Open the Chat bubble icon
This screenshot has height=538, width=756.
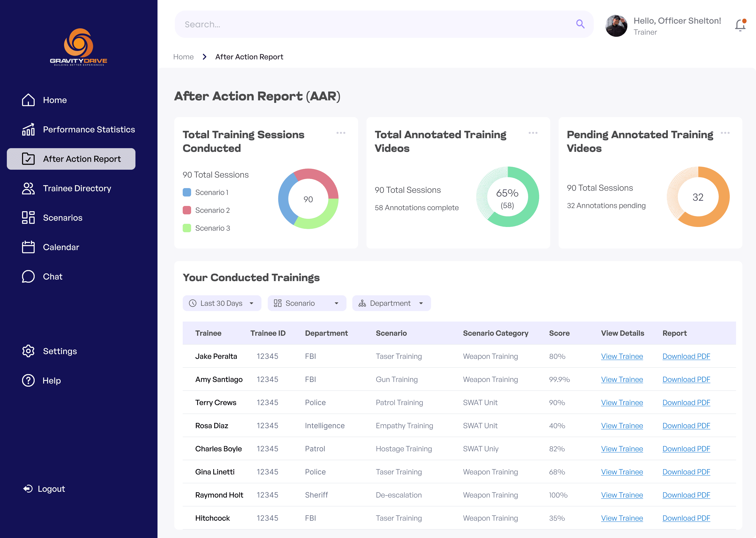(28, 277)
